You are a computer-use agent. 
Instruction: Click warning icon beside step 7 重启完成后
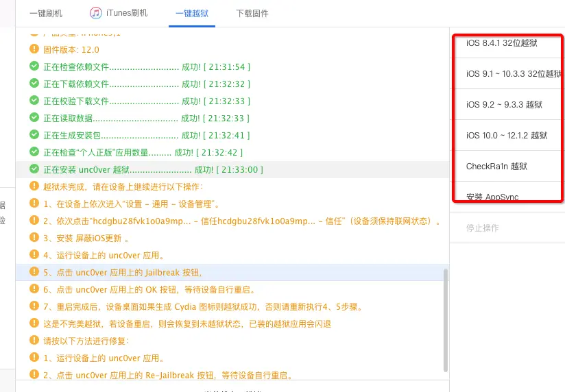click(34, 306)
